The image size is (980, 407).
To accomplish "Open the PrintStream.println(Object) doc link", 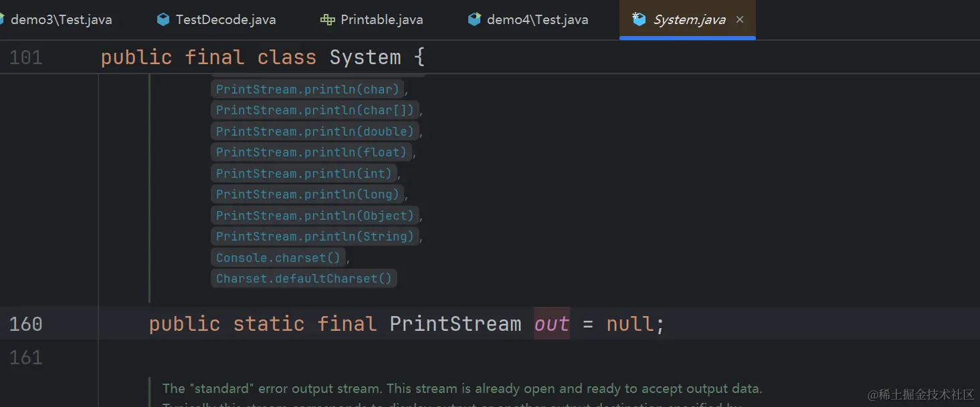I will coord(315,215).
